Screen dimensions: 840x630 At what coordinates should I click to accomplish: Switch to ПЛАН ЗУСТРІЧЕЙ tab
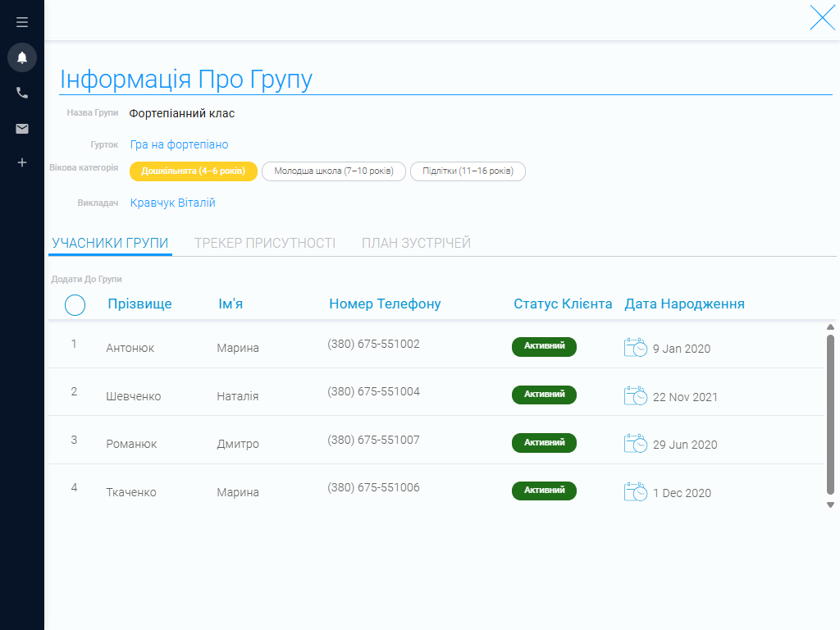pyautogui.click(x=416, y=243)
